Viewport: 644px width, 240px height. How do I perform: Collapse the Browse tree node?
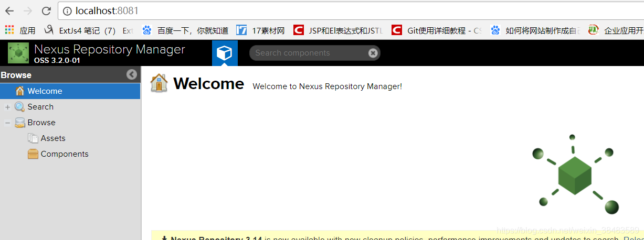tap(7, 123)
